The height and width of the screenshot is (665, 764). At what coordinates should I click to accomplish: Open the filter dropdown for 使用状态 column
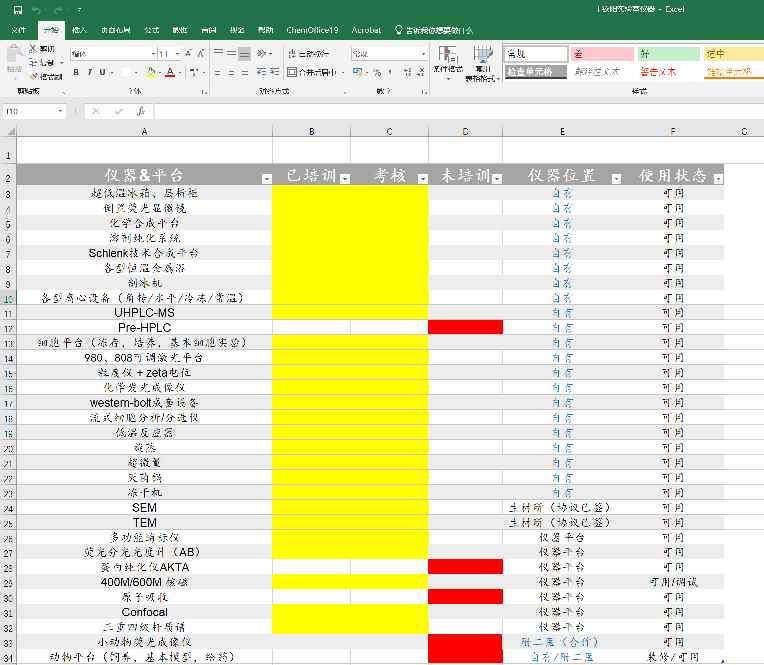(x=717, y=178)
